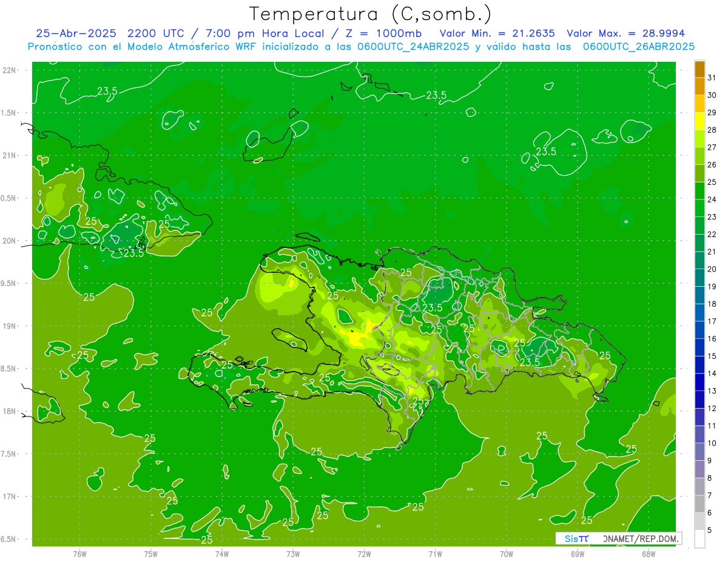
Task: Pick the white legend swatch below 5
Action: [x=699, y=539]
